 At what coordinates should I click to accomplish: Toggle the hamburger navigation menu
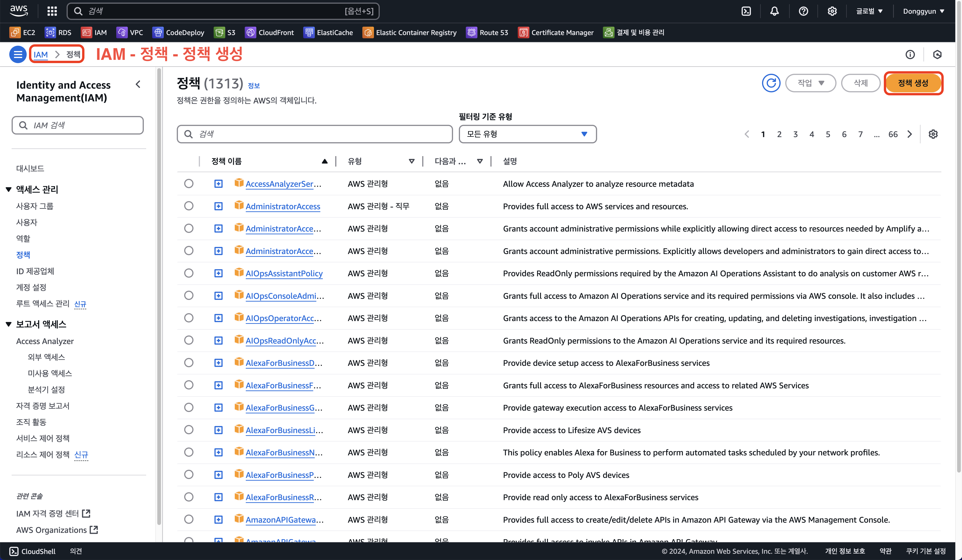(18, 54)
